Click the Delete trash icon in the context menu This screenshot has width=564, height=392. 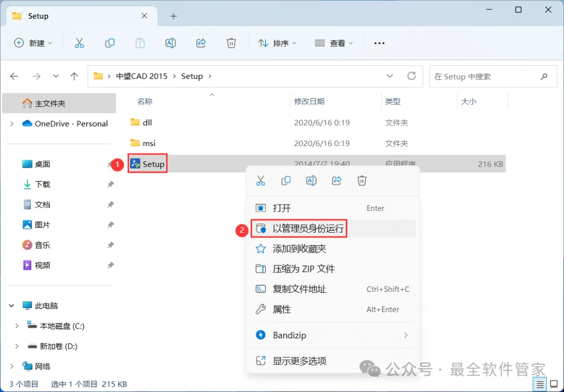(362, 181)
